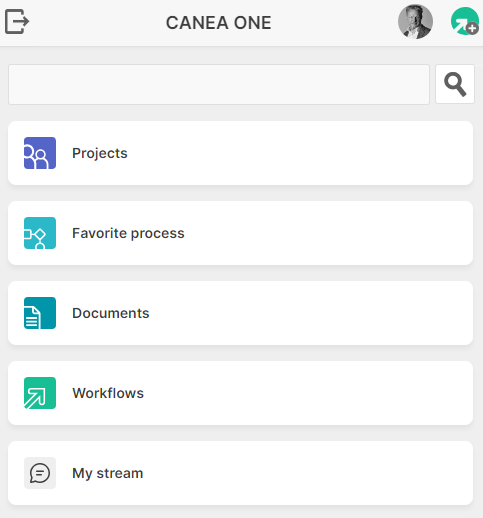Image resolution: width=483 pixels, height=518 pixels.
Task: Click empty area of the Projects card
Action: click(x=300, y=153)
